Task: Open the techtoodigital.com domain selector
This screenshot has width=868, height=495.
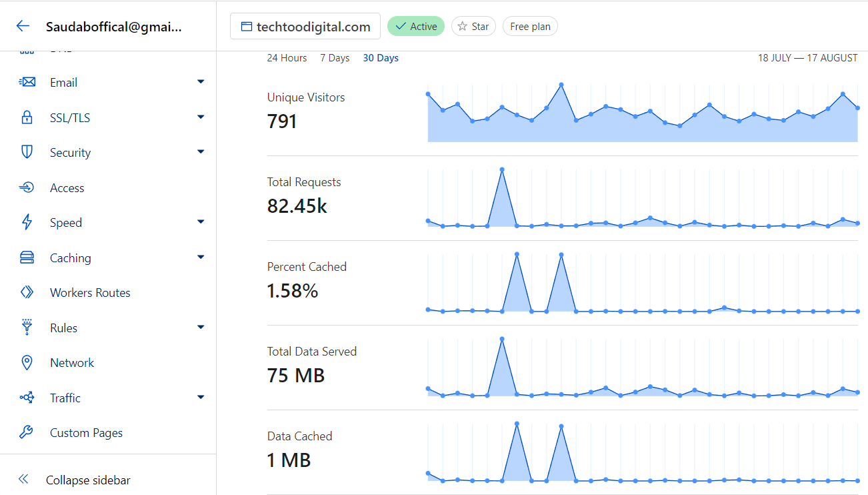Action: click(x=305, y=27)
